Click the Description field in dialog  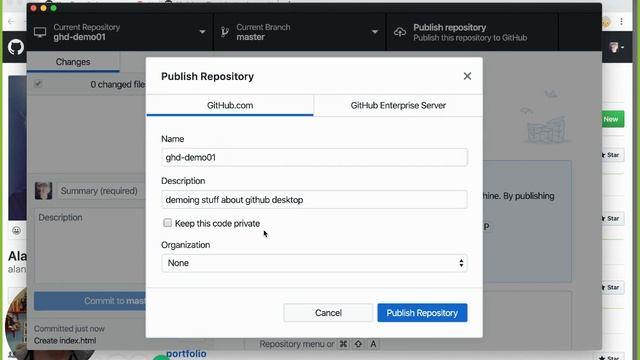coord(314,200)
